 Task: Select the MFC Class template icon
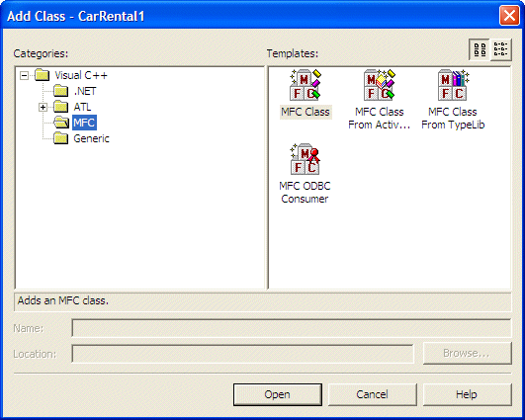tap(306, 85)
